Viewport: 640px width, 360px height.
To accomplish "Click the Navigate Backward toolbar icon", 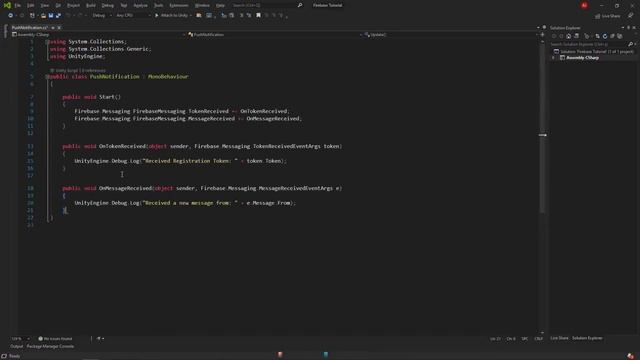I will tap(10, 16).
